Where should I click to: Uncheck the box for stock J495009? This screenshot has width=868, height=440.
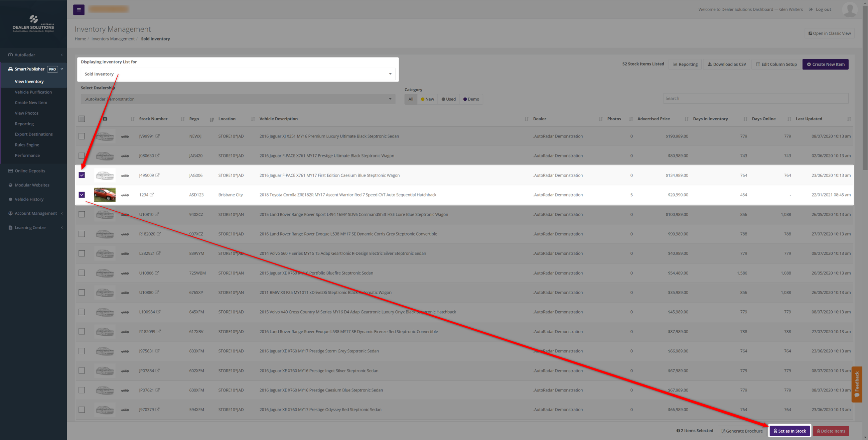[82, 175]
